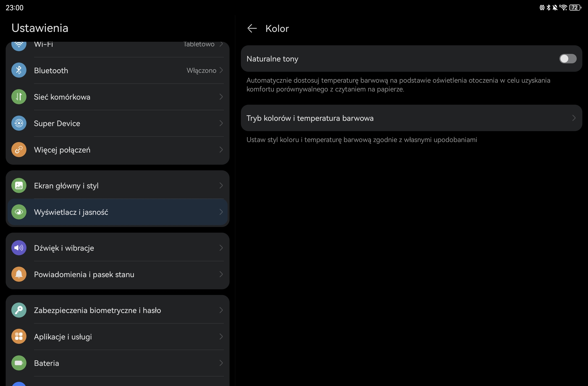
Task: Tap the Ustawienia heading
Action: point(40,28)
